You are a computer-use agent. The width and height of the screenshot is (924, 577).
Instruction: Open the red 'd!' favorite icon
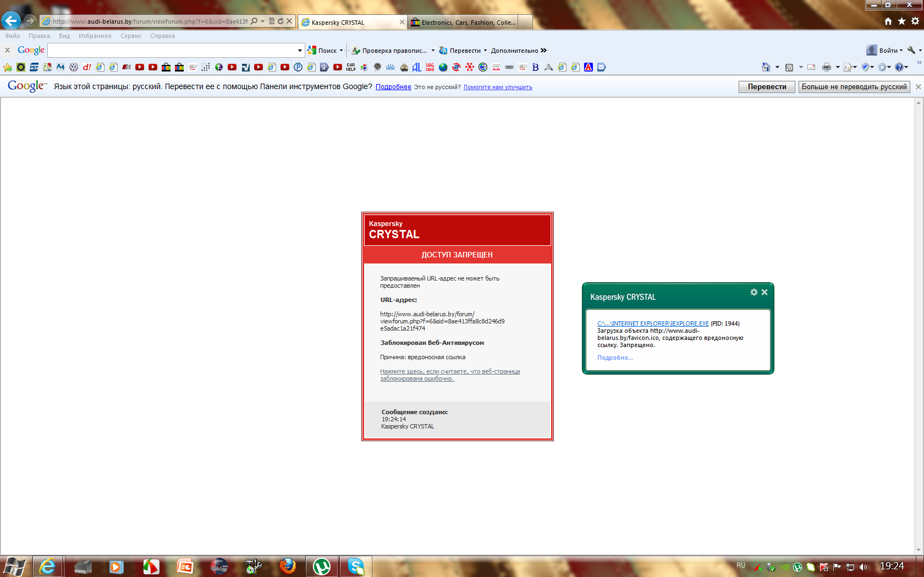(x=87, y=67)
